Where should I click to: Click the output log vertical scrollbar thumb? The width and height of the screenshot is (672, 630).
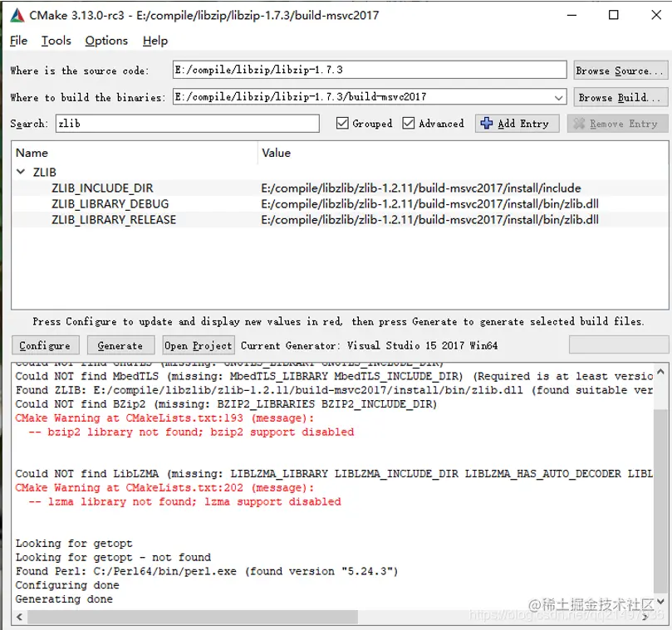(x=660, y=501)
